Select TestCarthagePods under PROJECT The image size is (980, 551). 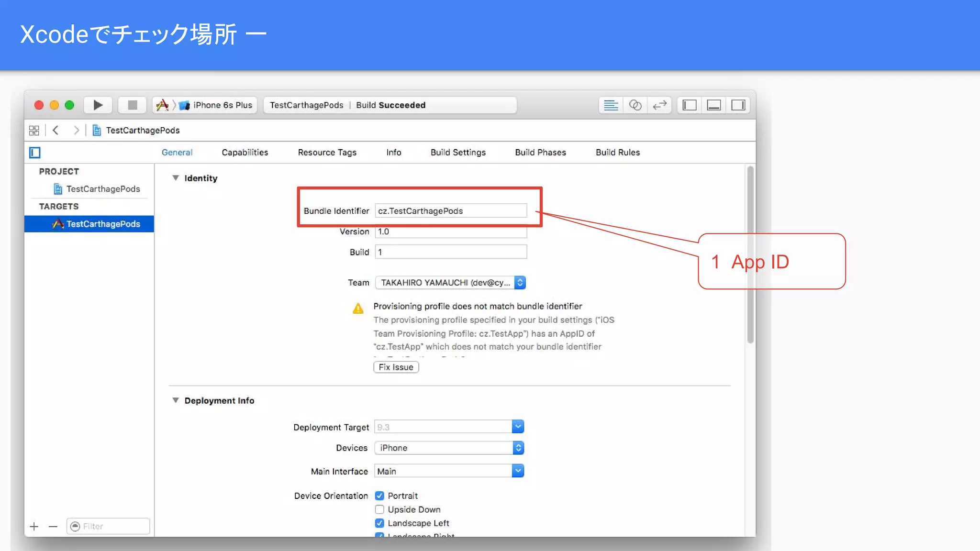[97, 189]
